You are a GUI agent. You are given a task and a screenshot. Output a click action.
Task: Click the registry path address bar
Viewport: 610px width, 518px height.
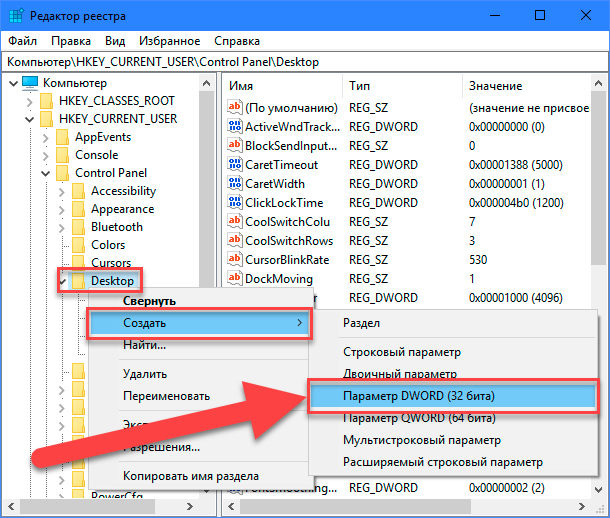click(305, 62)
